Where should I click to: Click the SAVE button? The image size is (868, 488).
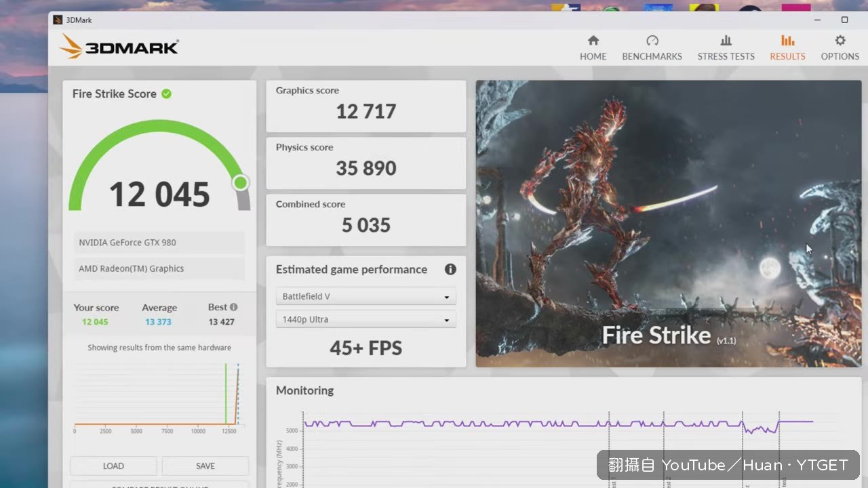(x=205, y=466)
